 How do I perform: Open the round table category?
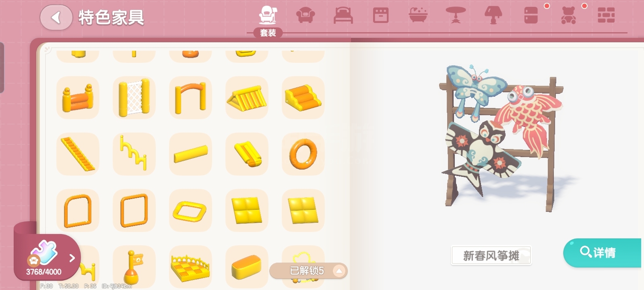point(456,15)
